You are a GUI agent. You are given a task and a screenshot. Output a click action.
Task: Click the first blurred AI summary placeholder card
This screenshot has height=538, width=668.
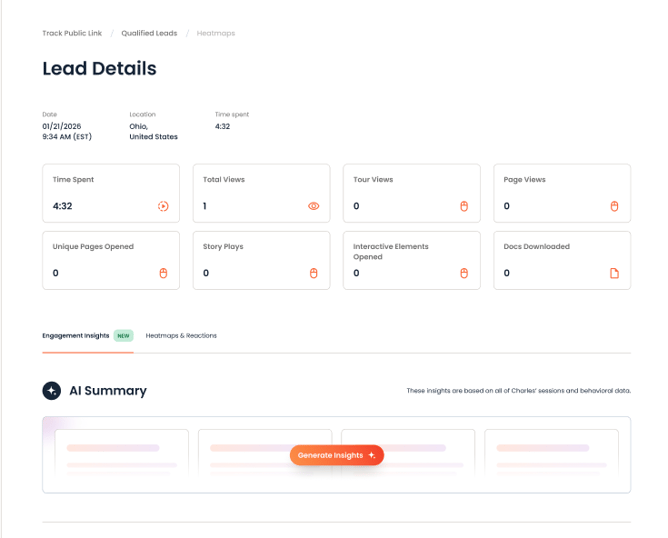[x=122, y=453]
